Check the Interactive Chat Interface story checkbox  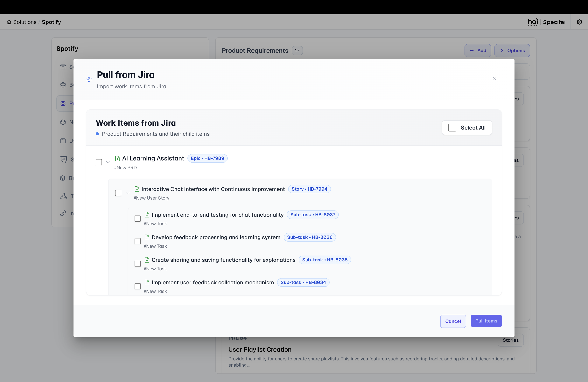tap(118, 193)
